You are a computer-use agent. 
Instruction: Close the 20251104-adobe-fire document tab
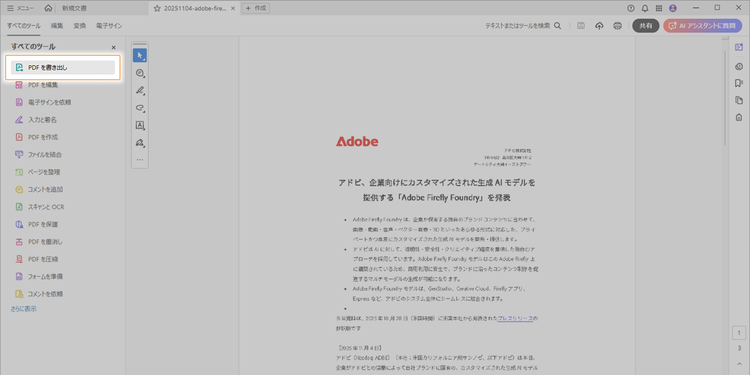pos(233,9)
